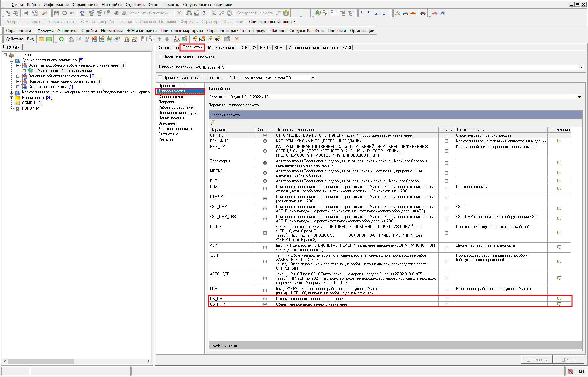
Task: Click the green refresh arrows icon
Action: [x=61, y=39]
